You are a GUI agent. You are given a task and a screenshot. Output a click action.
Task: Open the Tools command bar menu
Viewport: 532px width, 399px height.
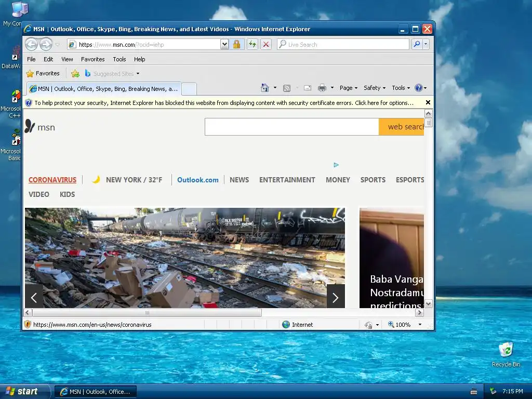point(401,88)
